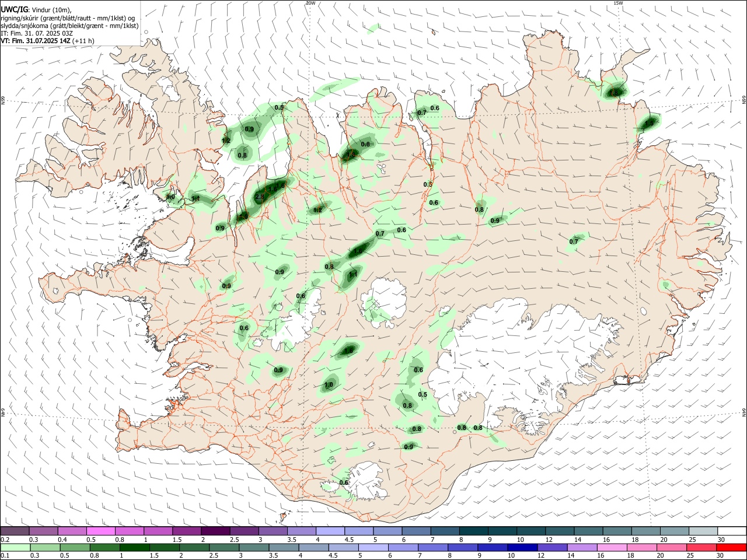Image resolution: width=747 pixels, height=560 pixels.
Task: Click the pale lavender 4–4.5 swatch in upper legend
Action: (x=330, y=531)
